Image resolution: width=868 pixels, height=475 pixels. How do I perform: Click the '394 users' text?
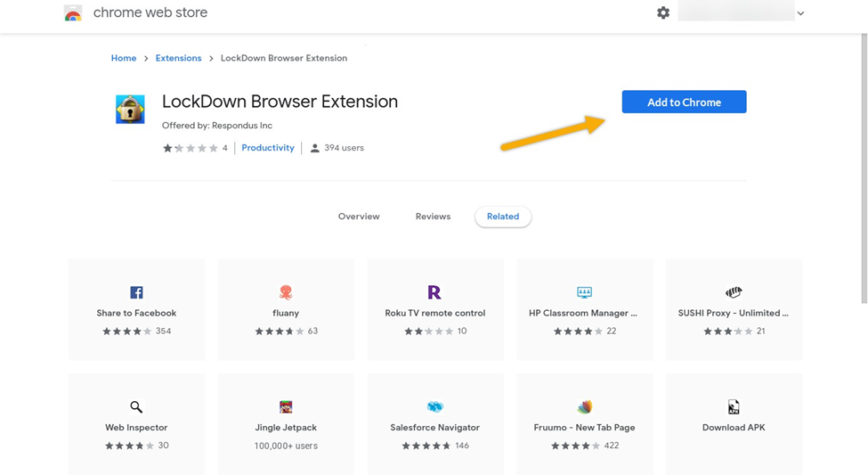point(344,148)
